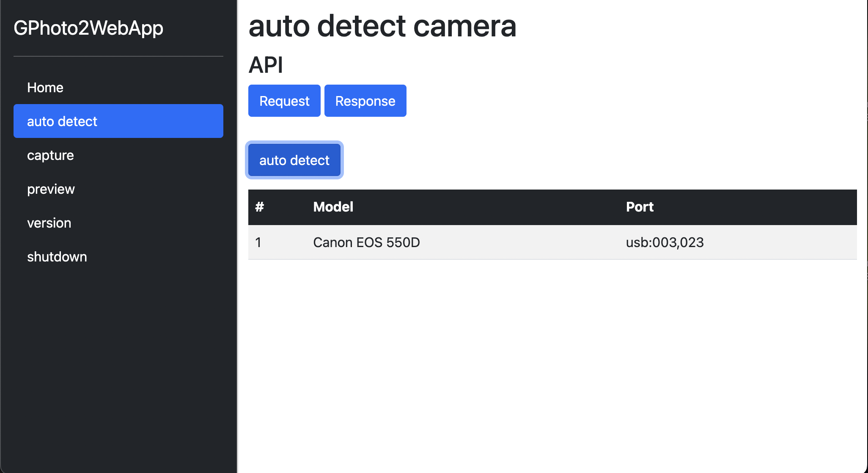
Task: Go to Home in the sidebar
Action: pos(118,87)
